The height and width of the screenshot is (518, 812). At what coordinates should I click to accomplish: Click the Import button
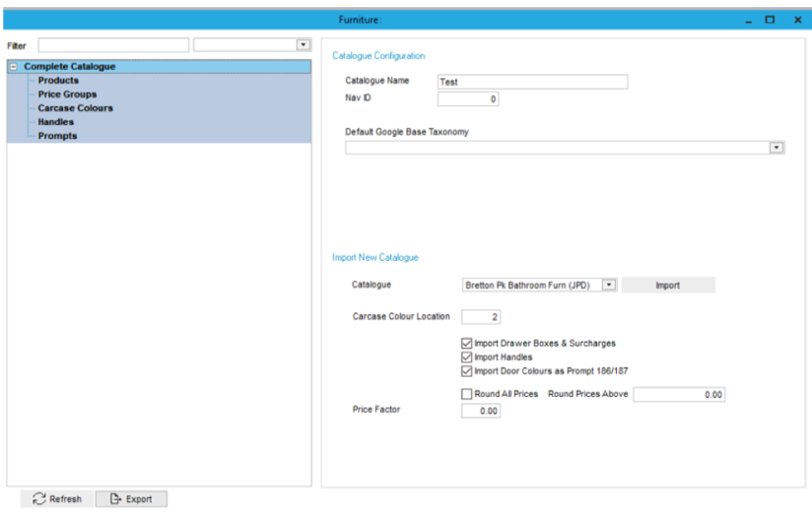[x=668, y=286]
